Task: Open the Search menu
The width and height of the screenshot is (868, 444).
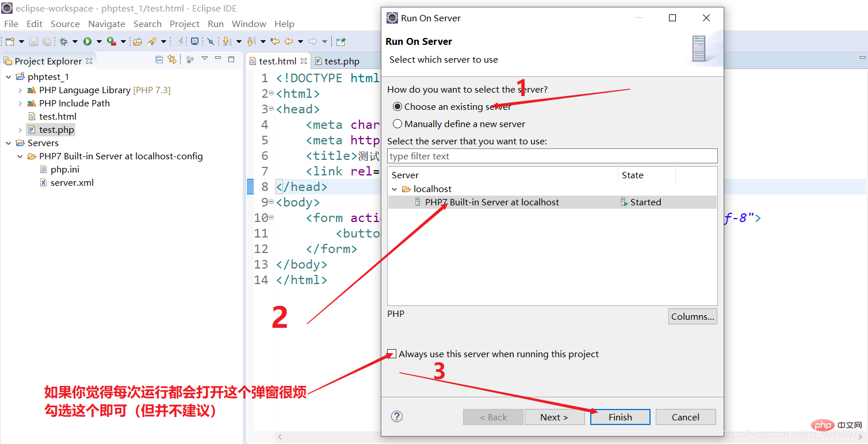Action: tap(147, 24)
